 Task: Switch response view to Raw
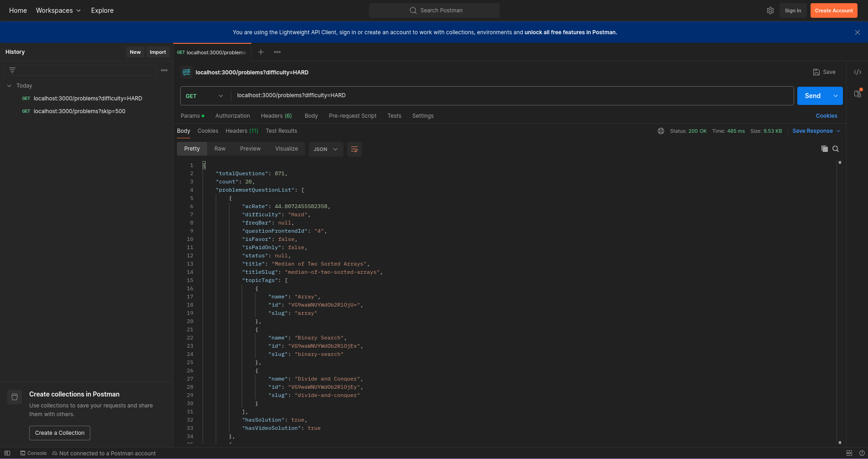coord(220,149)
